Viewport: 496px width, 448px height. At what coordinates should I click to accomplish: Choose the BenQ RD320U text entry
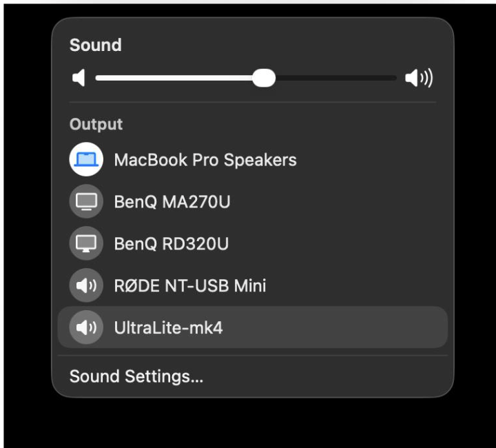171,243
